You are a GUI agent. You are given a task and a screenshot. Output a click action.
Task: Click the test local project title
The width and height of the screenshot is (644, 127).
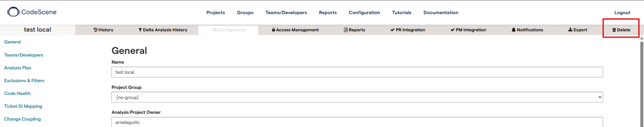coord(37,30)
